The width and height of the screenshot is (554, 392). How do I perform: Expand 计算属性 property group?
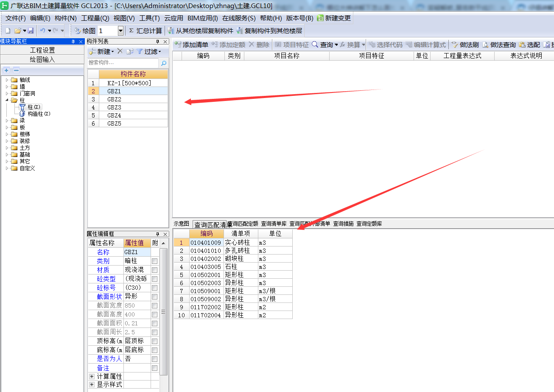[x=92, y=376]
